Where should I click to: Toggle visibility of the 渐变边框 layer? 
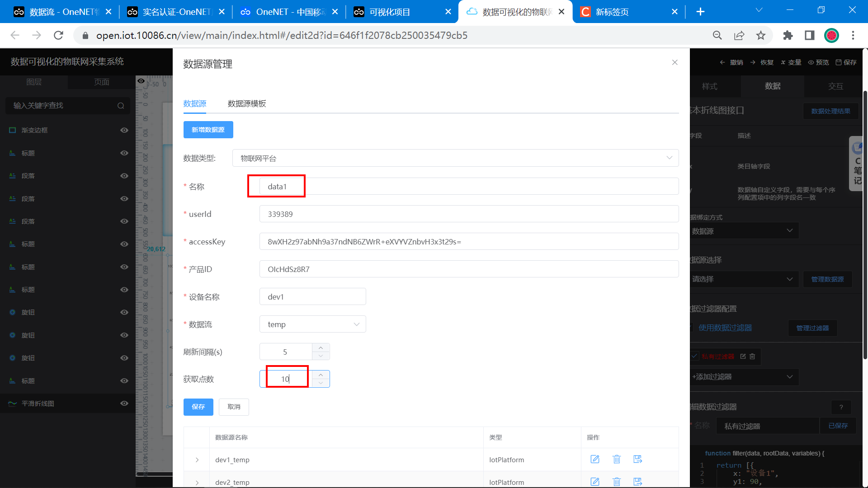[124, 130]
